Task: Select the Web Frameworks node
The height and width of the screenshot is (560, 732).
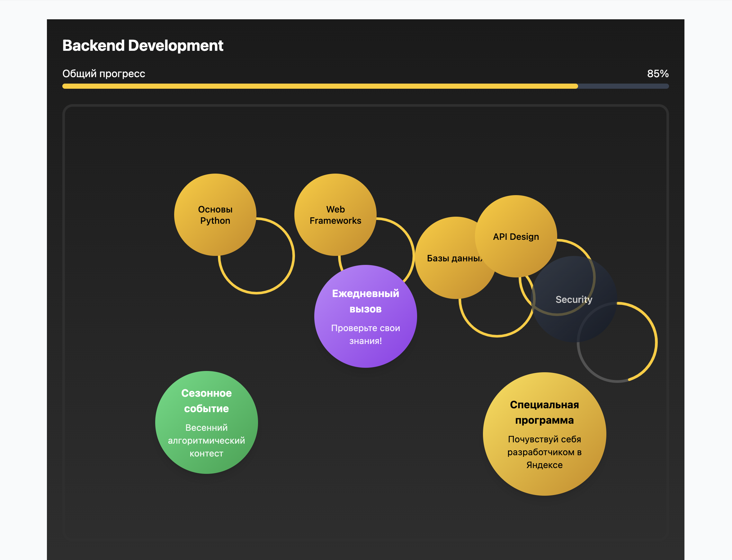Action: (335, 215)
